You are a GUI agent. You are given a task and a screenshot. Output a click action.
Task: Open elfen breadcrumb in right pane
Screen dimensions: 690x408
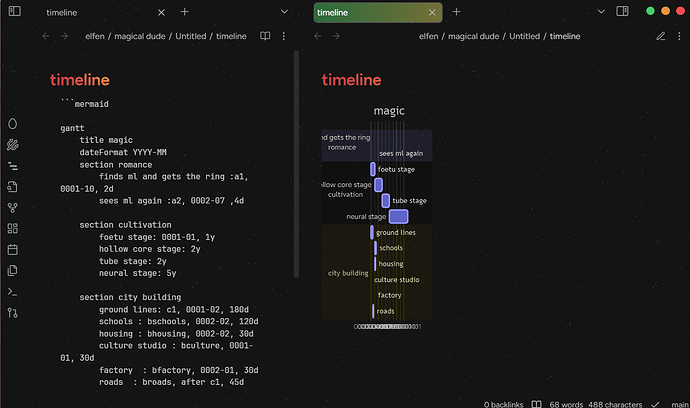coord(429,36)
